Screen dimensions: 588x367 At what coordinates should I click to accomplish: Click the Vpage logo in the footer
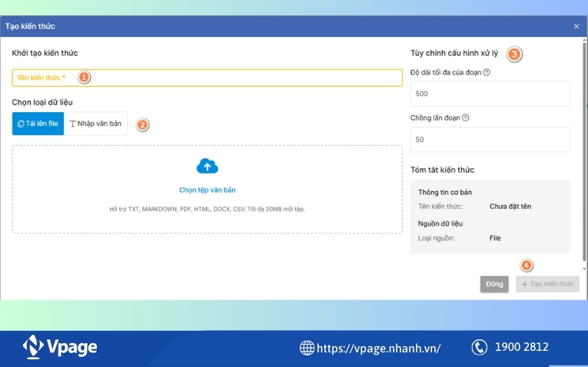pos(60,347)
